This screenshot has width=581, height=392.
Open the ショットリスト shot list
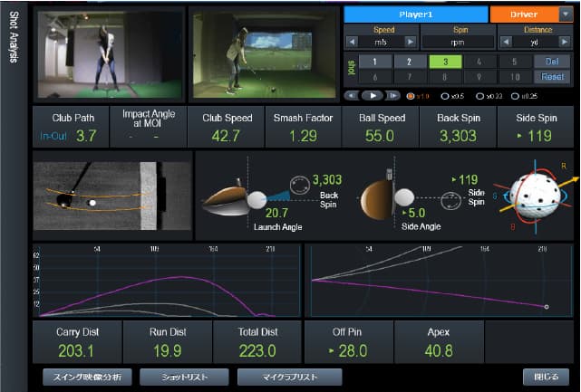(184, 376)
